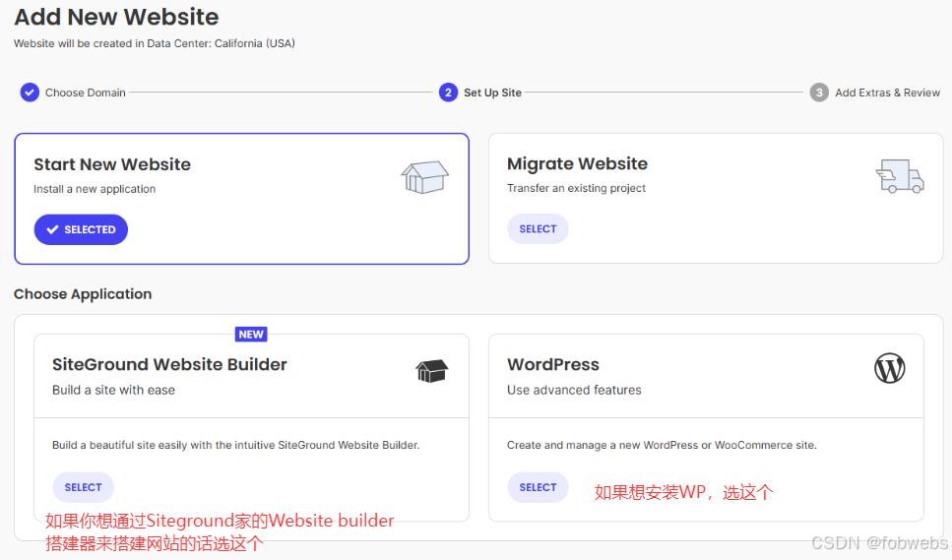Click the step 3 circle icon
The height and width of the screenshot is (560, 952).
point(819,93)
